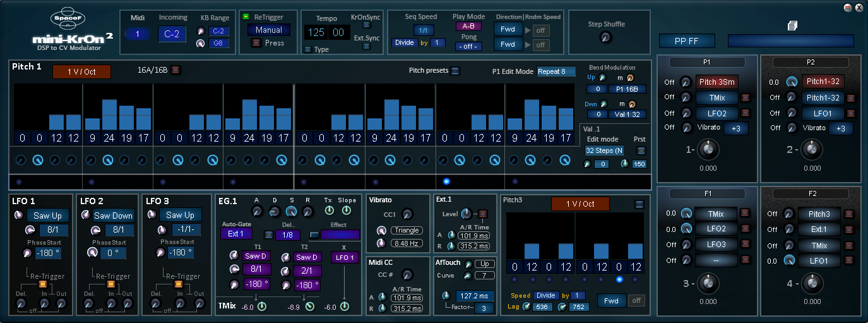
Task: Open the Vibrato Triangle shape dropdown
Action: tap(407, 231)
